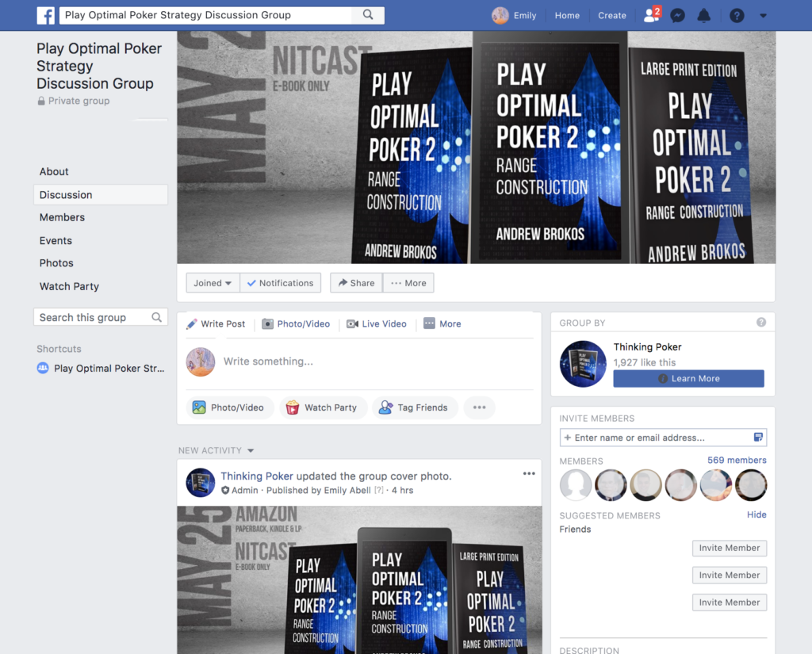Screen dimensions: 812x654
Task: Hide suggested members
Action: pyautogui.click(x=756, y=514)
